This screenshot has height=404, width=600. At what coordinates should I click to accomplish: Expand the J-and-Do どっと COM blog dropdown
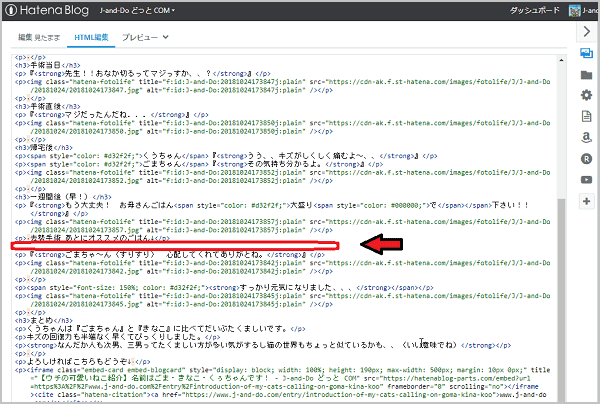pyautogui.click(x=137, y=11)
